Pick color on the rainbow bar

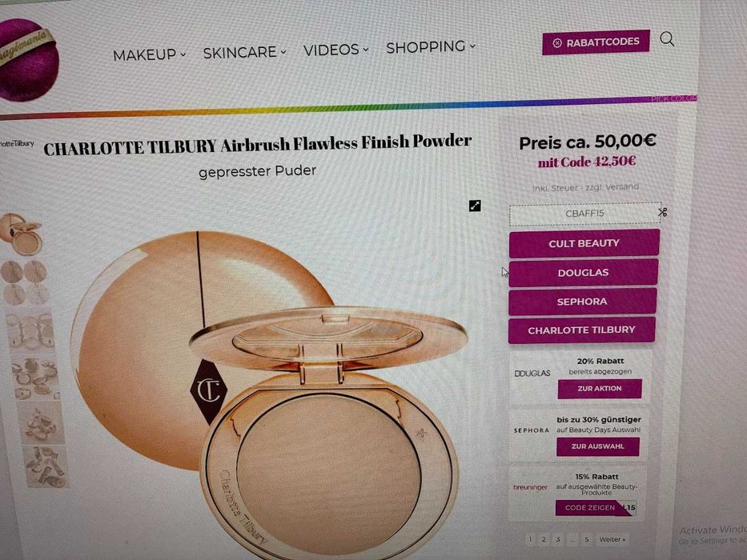[x=673, y=98]
